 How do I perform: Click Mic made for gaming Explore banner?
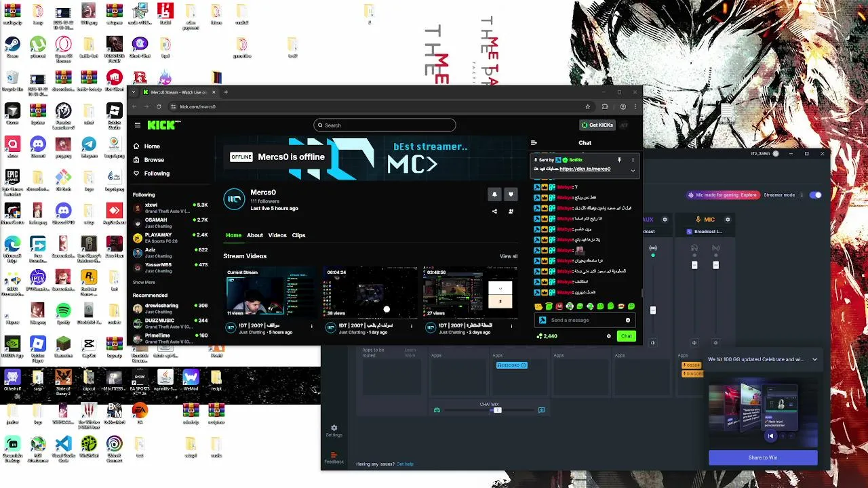[x=722, y=195]
